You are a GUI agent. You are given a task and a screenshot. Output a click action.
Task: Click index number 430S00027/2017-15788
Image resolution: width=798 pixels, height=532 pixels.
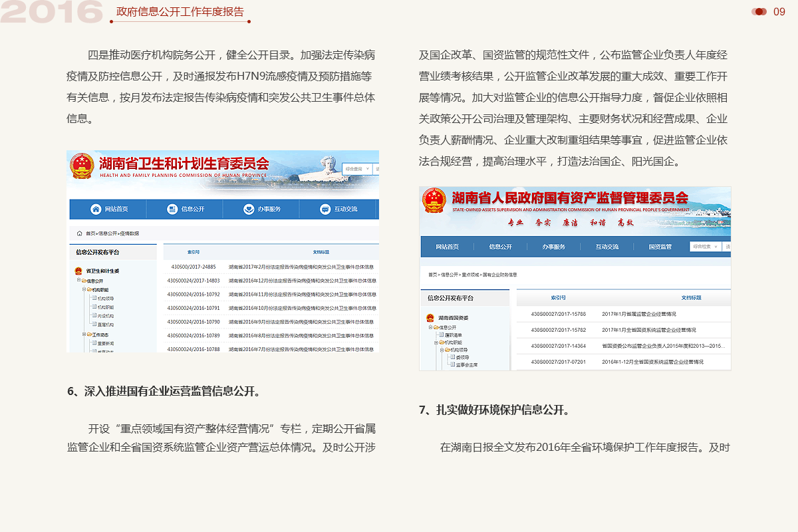click(x=559, y=314)
